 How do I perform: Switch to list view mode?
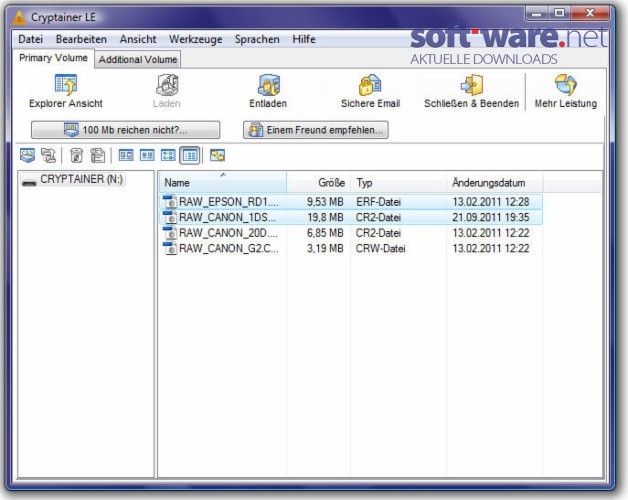pos(168,155)
